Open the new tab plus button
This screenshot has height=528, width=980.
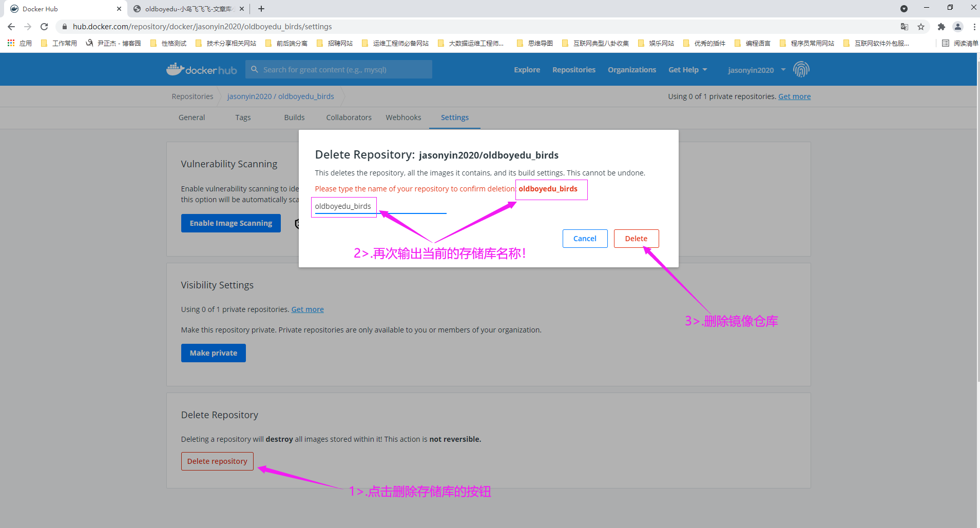[261, 9]
